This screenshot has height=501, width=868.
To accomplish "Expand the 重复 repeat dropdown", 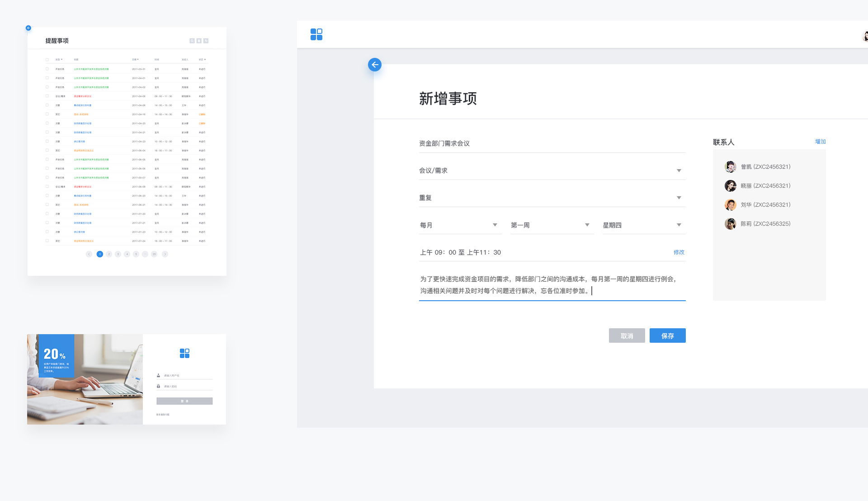I will (x=679, y=198).
